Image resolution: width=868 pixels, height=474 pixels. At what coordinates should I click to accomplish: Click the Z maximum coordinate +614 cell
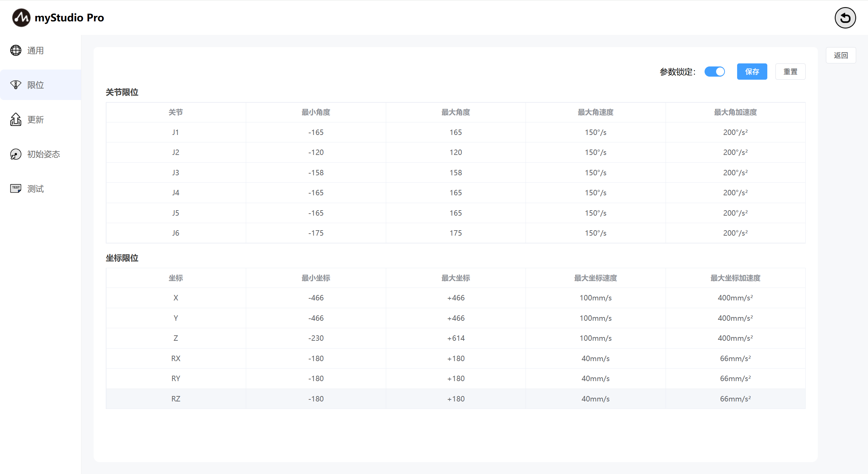pos(455,338)
